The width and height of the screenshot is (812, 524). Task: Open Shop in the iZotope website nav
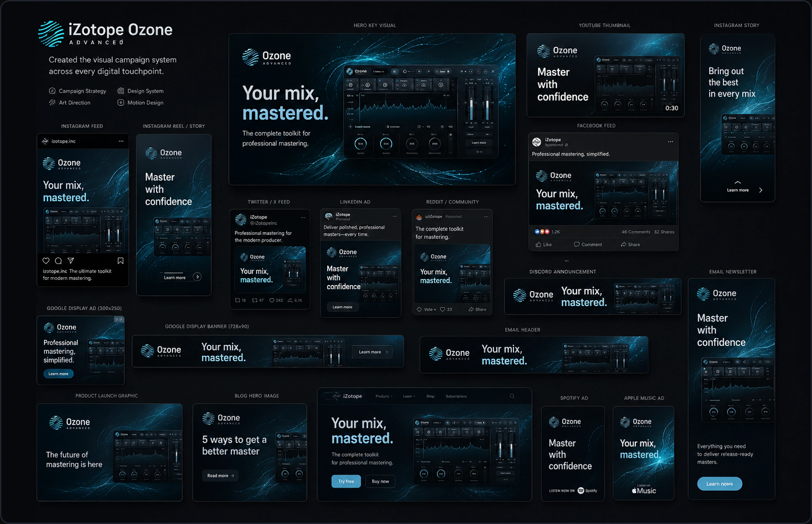click(430, 397)
